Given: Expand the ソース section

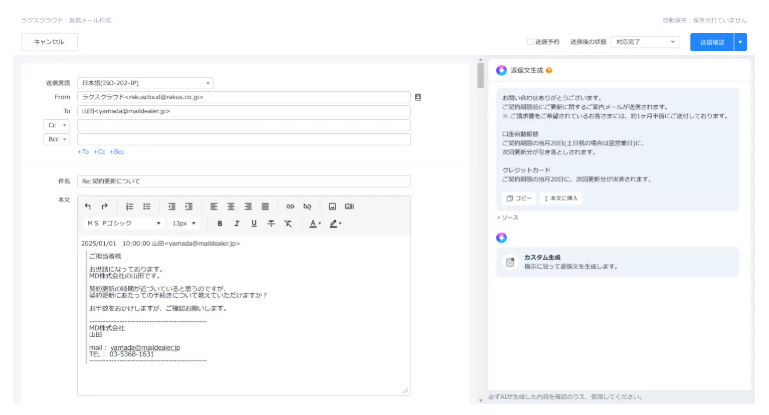Looking at the screenshot, I should pyautogui.click(x=508, y=217).
